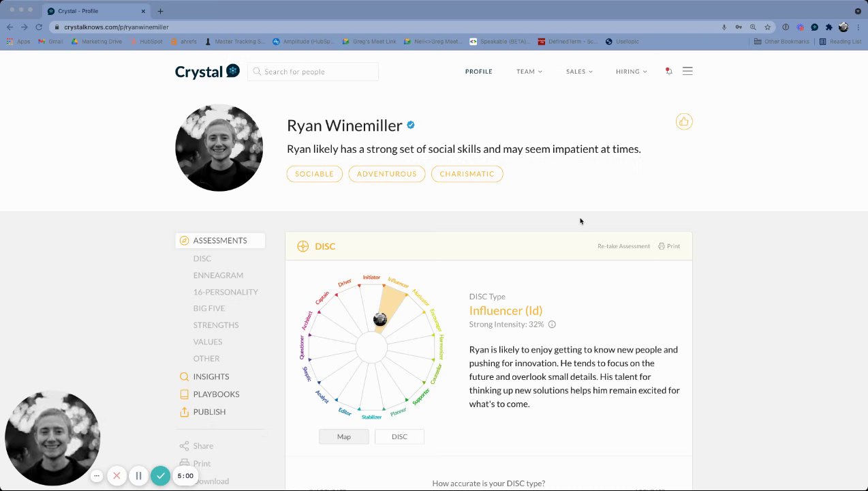Click the thumbs-up endorse icon
The height and width of the screenshot is (491, 868).
point(684,121)
